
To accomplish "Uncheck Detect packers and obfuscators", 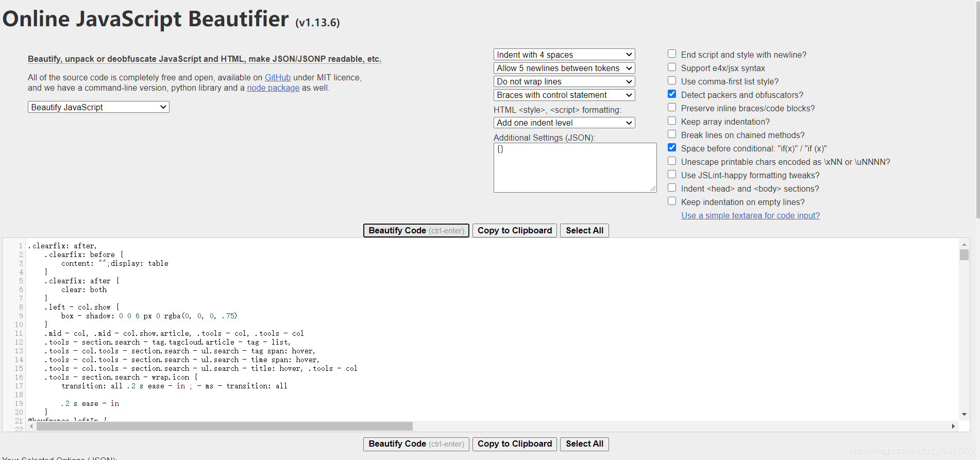I will click(672, 94).
